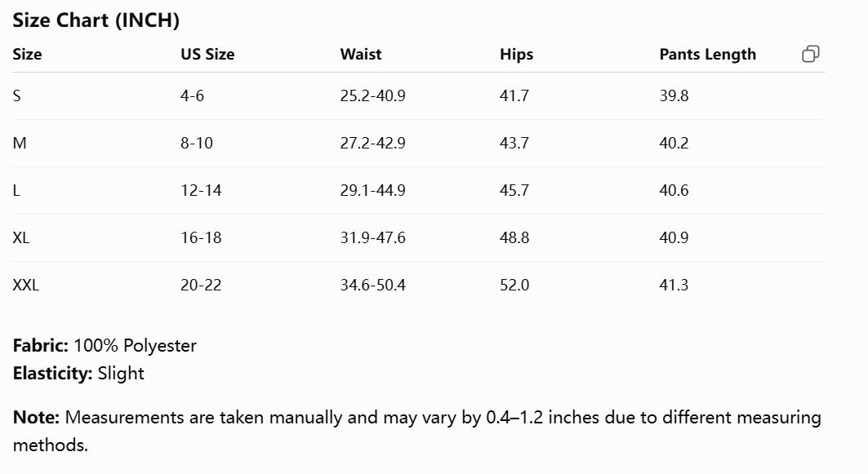This screenshot has height=474, width=868.
Task: Select the Hips column header
Action: pos(517,54)
